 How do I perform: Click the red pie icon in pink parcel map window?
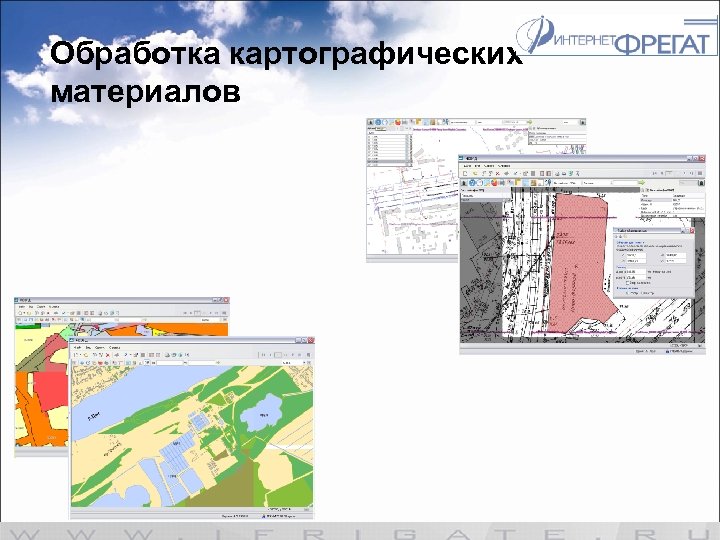pyautogui.click(x=494, y=183)
